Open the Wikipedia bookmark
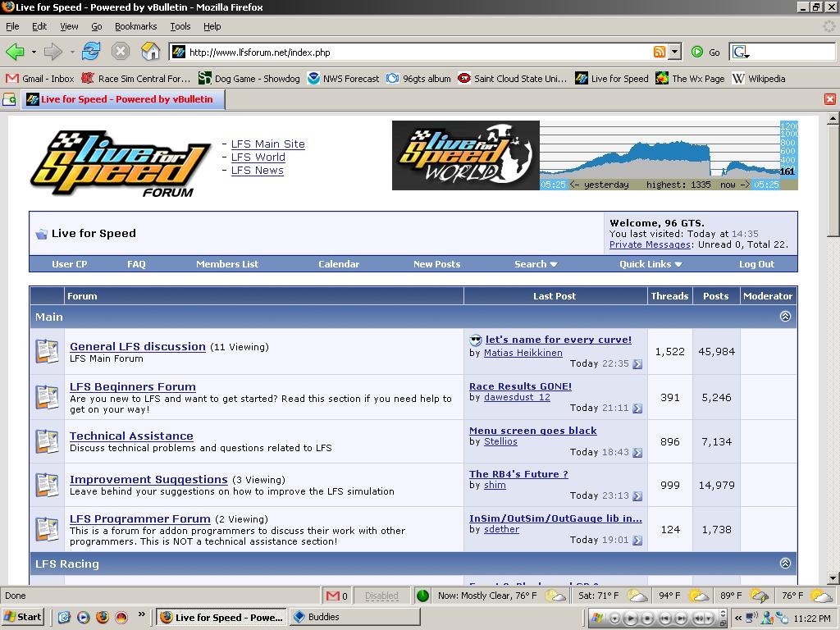This screenshot has height=630, width=840. pyautogui.click(x=759, y=79)
